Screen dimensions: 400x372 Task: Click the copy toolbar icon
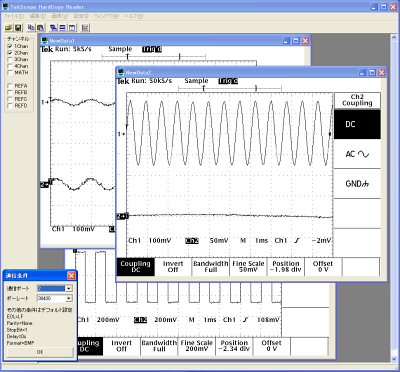tap(31, 27)
